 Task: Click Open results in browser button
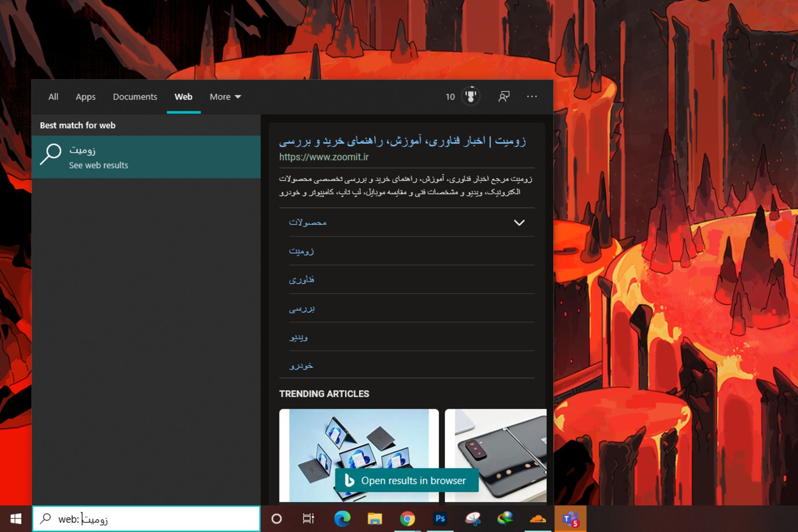pos(406,480)
